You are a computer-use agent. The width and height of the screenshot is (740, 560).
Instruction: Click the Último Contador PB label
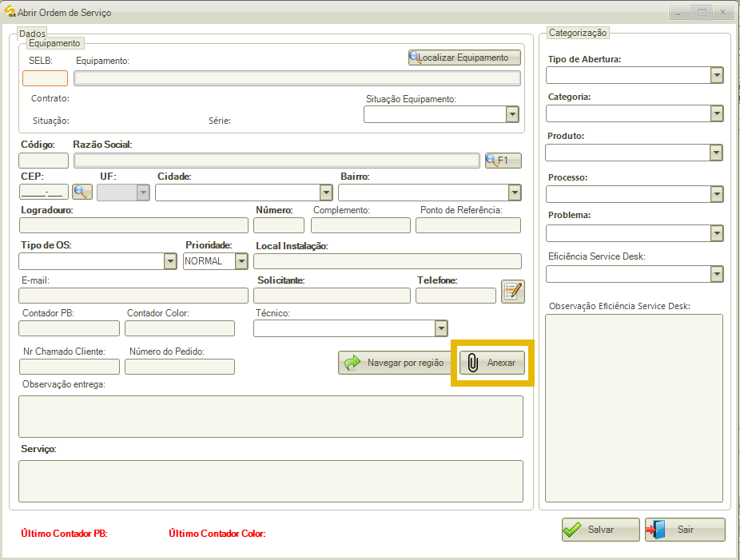click(x=64, y=534)
